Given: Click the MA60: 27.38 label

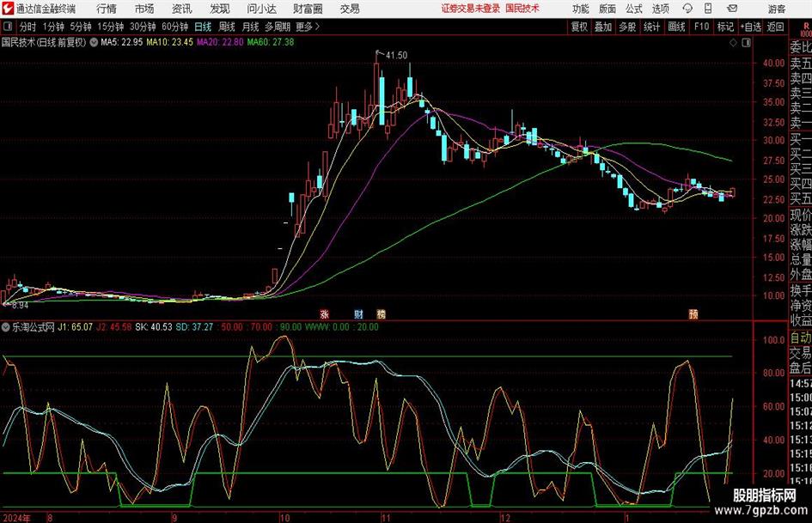Looking at the screenshot, I should coord(271,42).
